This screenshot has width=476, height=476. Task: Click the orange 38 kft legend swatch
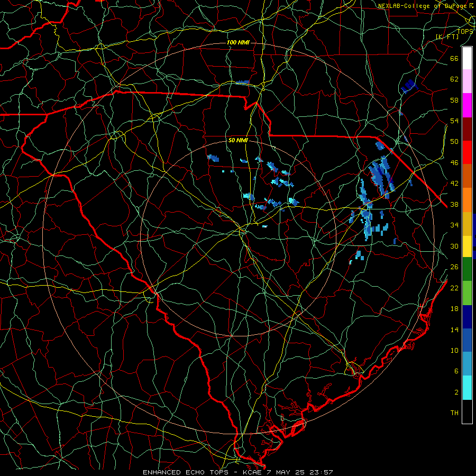coord(467,200)
